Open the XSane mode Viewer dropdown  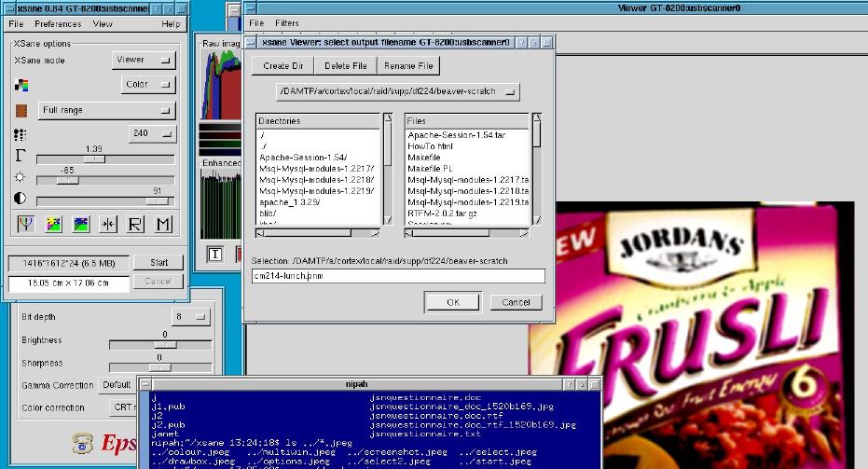[143, 60]
